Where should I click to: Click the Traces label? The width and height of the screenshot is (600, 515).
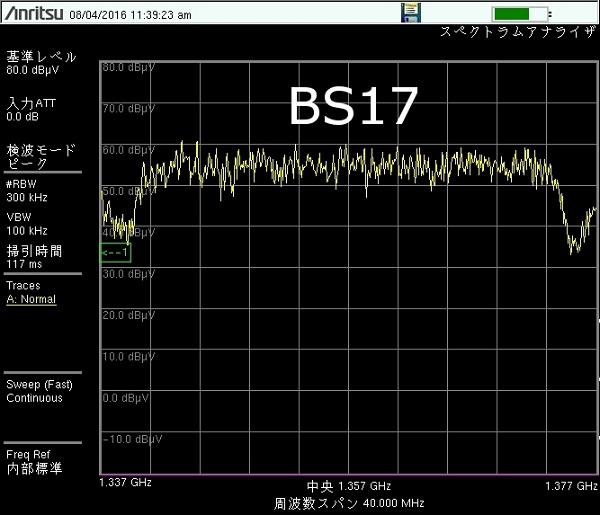pyautogui.click(x=23, y=285)
